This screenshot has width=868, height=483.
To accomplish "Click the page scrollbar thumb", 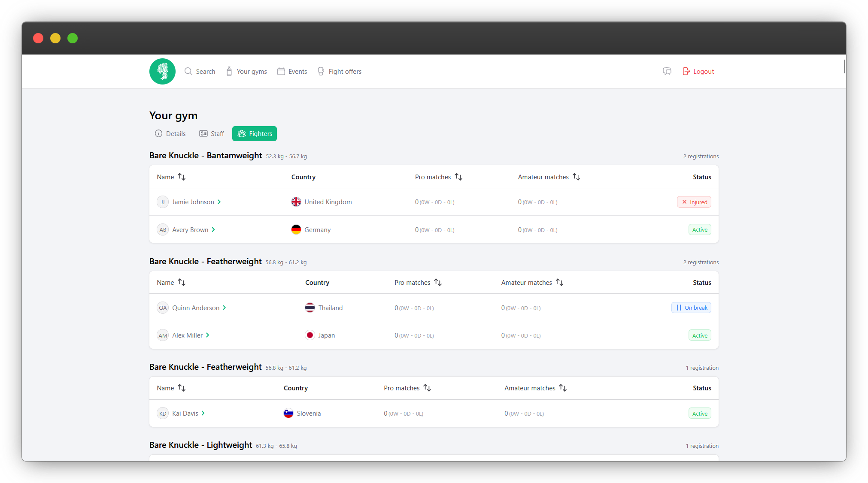I will [844, 66].
